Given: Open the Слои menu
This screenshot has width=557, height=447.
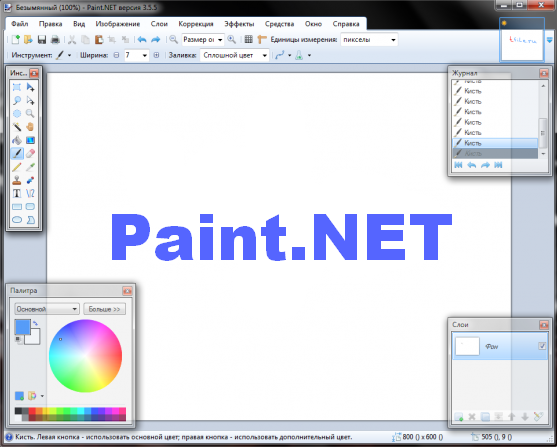Looking at the screenshot, I should tap(159, 24).
